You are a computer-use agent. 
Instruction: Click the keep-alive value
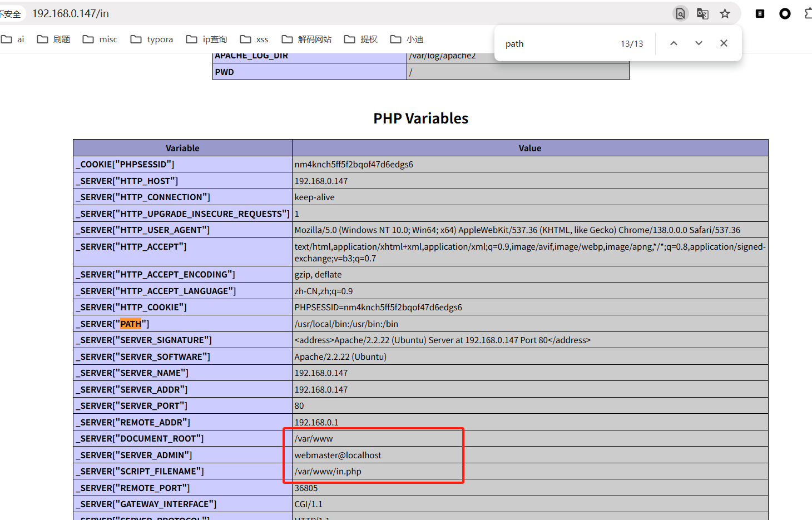pos(314,197)
